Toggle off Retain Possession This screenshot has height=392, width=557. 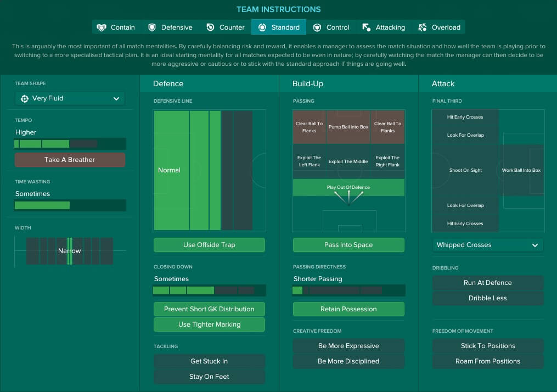tap(348, 309)
